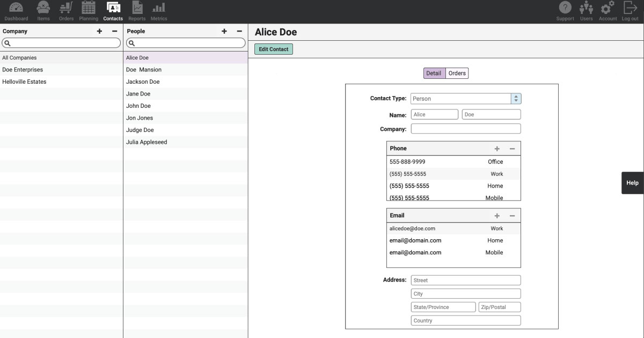Select Jon Jones in People list
This screenshot has height=338, width=644.
186,118
